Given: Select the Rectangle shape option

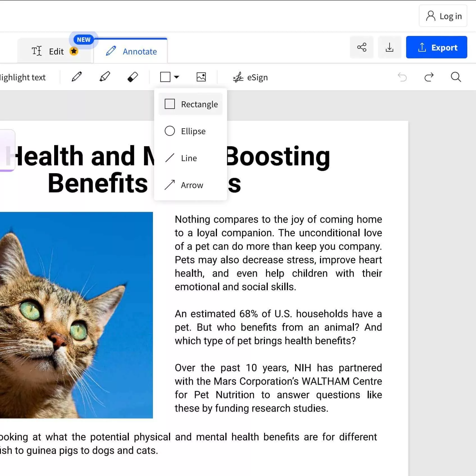Looking at the screenshot, I should pyautogui.click(x=190, y=104).
